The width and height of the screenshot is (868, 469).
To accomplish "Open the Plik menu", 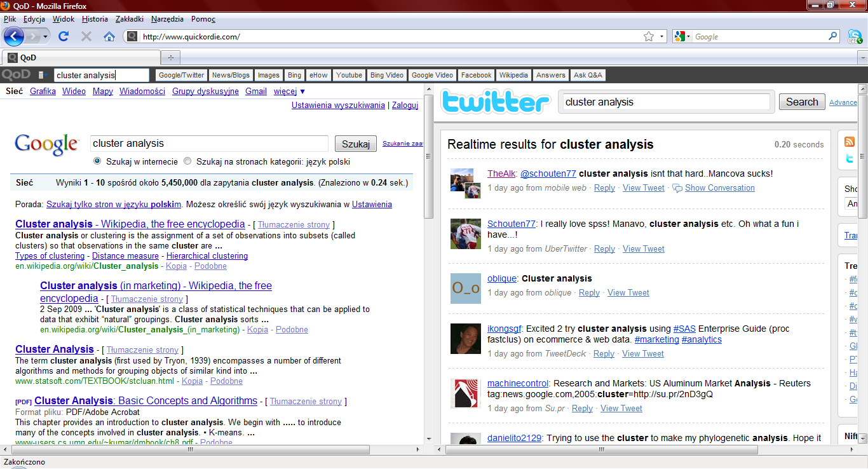I will coord(10,19).
